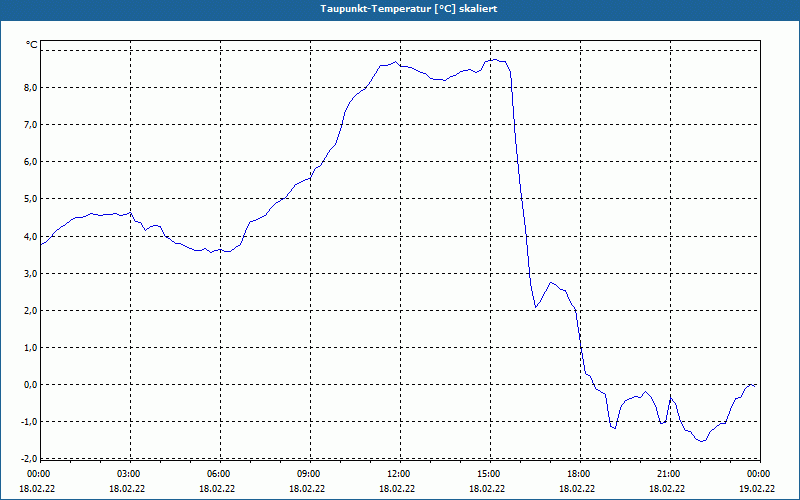Viewport: 800px width, 500px height.
Task: Click the 6,0 y-axis label
Action: tap(30, 162)
